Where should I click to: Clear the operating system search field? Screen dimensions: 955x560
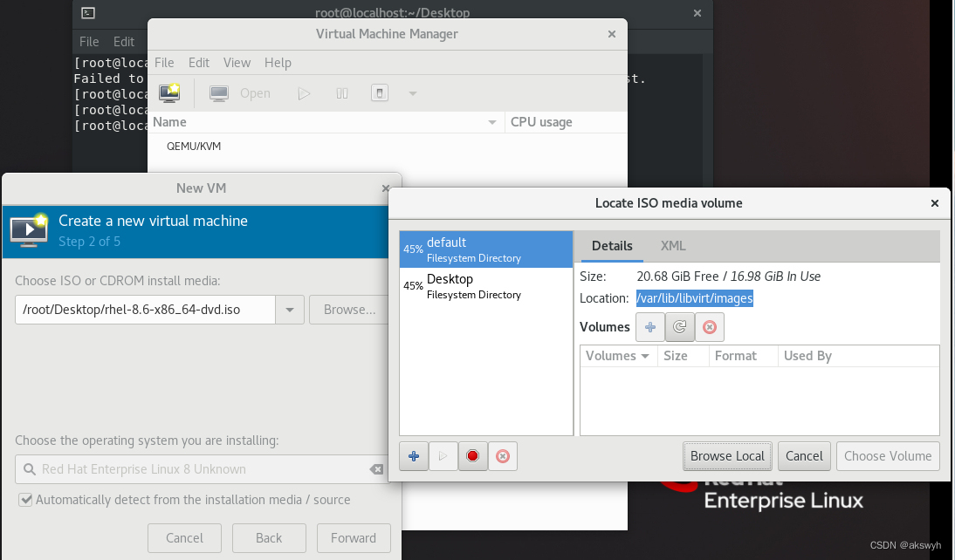coord(376,469)
